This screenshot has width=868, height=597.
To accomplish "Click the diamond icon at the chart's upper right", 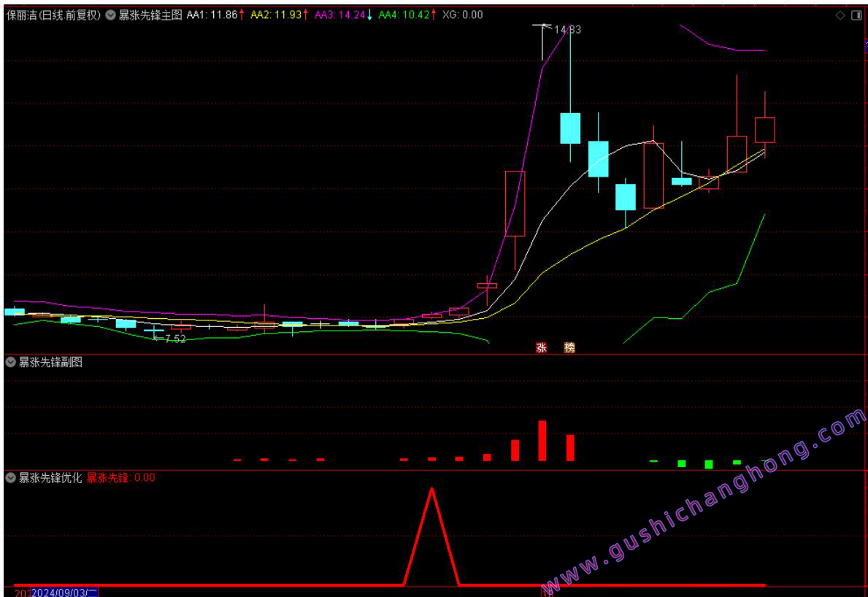I will point(840,15).
